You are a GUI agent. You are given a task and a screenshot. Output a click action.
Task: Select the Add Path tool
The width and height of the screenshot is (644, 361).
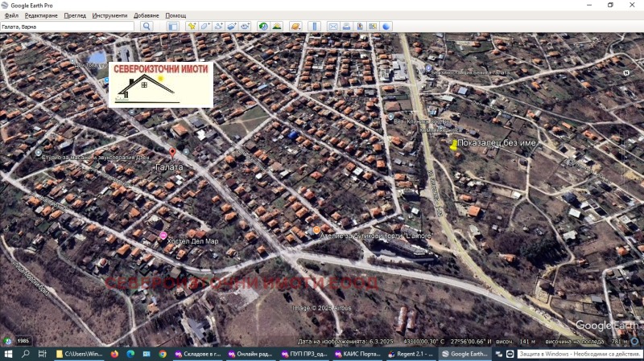click(x=218, y=27)
